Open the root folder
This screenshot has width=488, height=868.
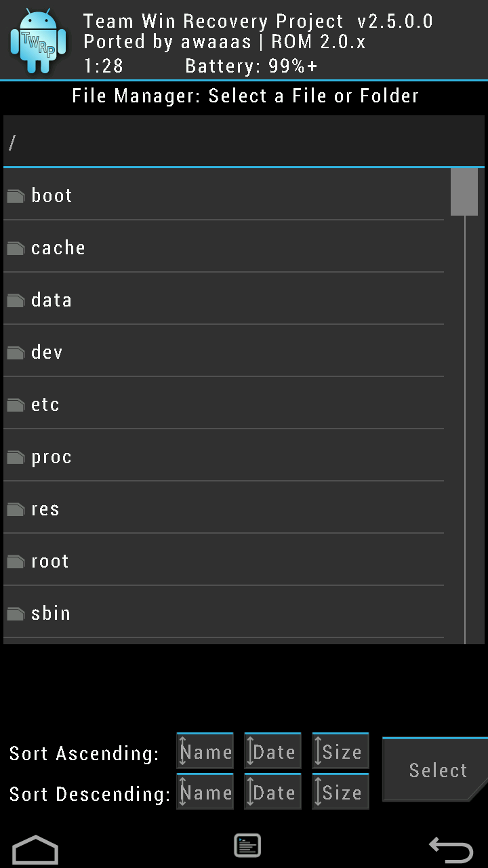[50, 561]
